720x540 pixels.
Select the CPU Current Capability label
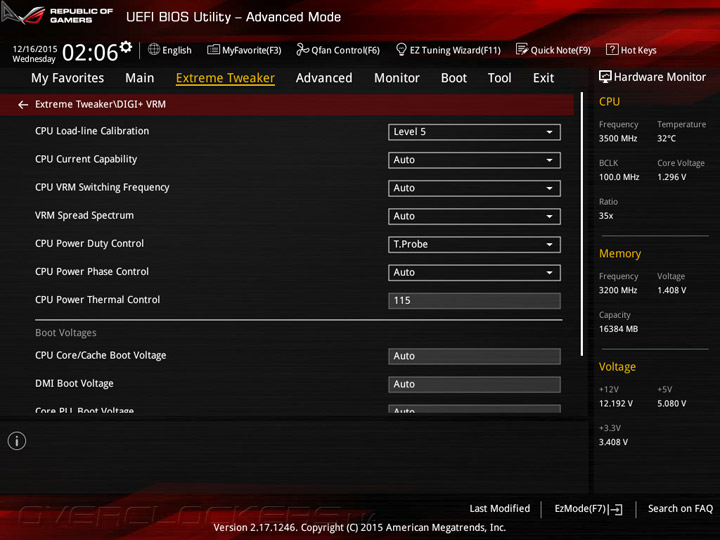point(86,159)
